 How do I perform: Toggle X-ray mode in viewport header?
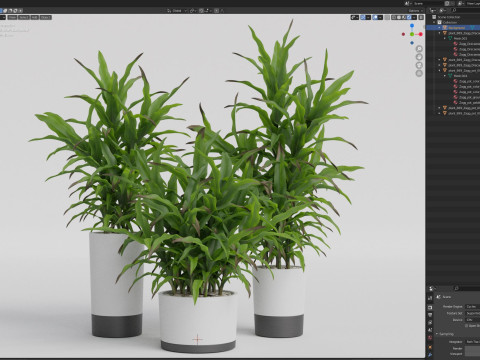coord(387,17)
